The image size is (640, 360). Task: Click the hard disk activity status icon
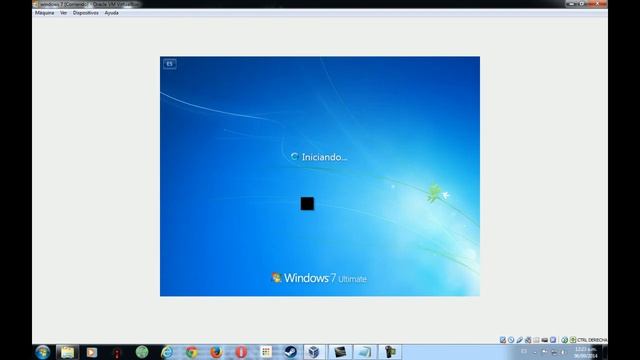tap(503, 340)
